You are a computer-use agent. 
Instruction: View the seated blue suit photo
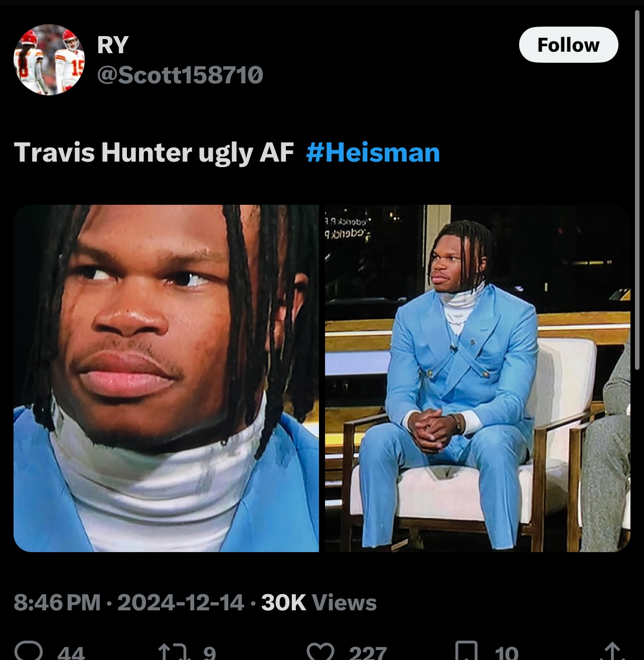477,378
